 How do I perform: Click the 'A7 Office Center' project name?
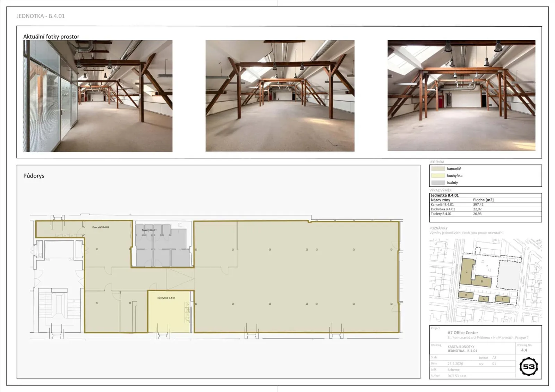(463, 333)
